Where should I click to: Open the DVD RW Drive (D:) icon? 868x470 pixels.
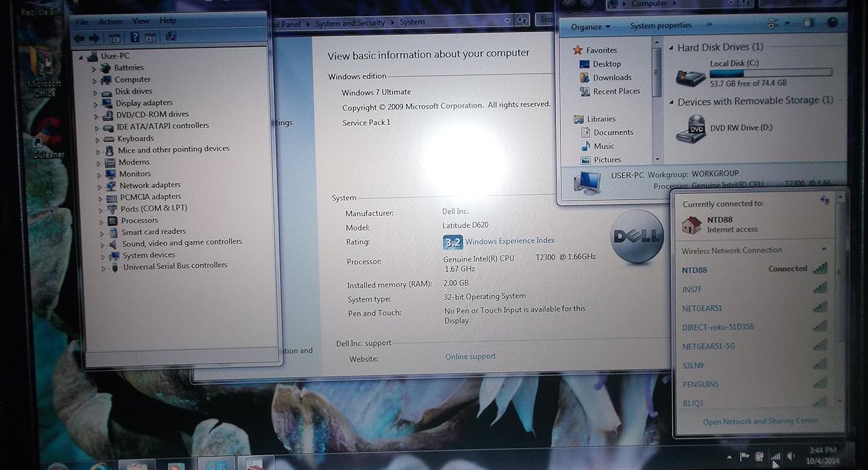pyautogui.click(x=691, y=128)
